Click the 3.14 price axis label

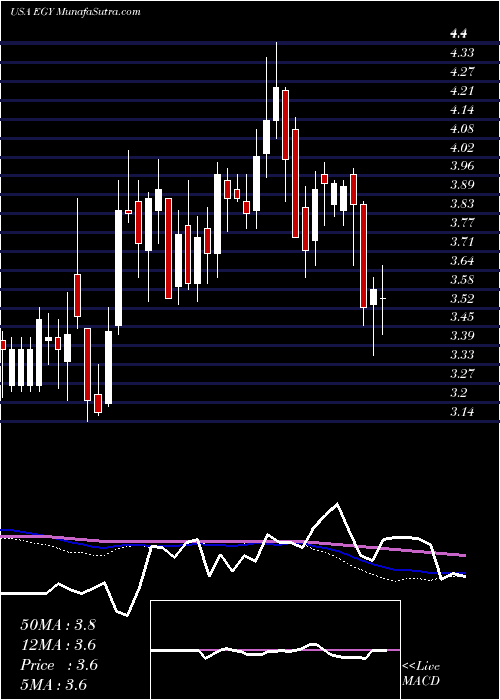pyautogui.click(x=462, y=412)
